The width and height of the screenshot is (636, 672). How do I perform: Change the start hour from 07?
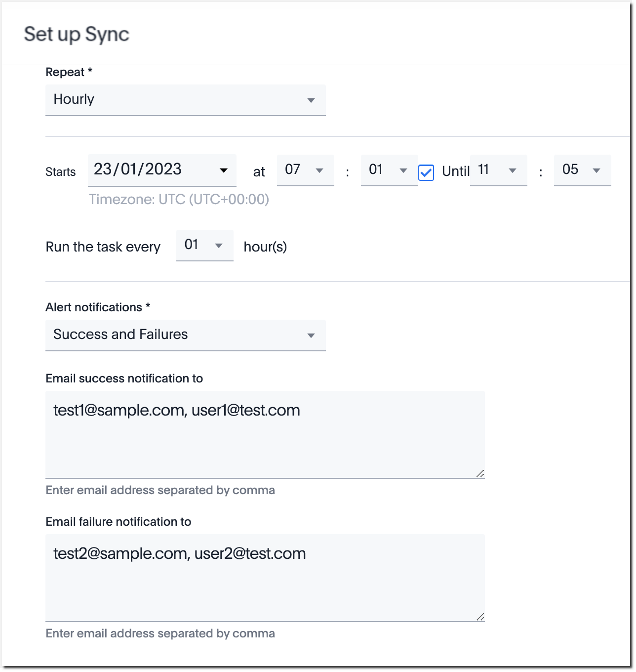pos(305,170)
